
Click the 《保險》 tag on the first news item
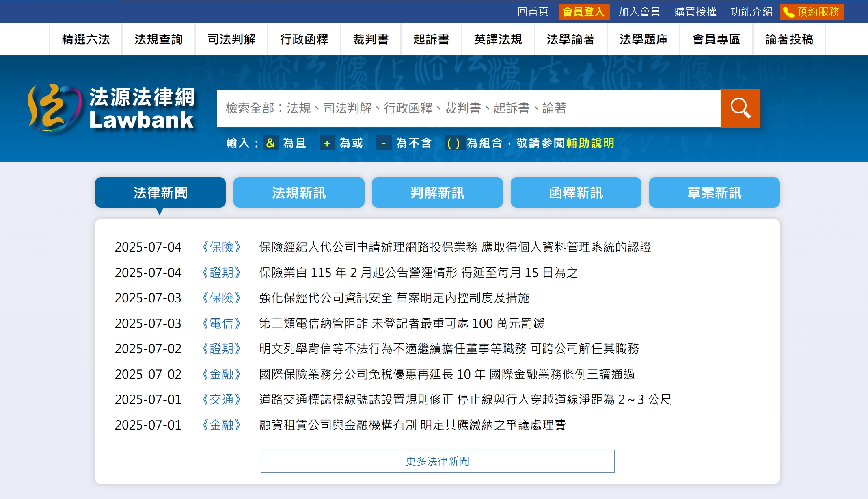tap(221, 247)
